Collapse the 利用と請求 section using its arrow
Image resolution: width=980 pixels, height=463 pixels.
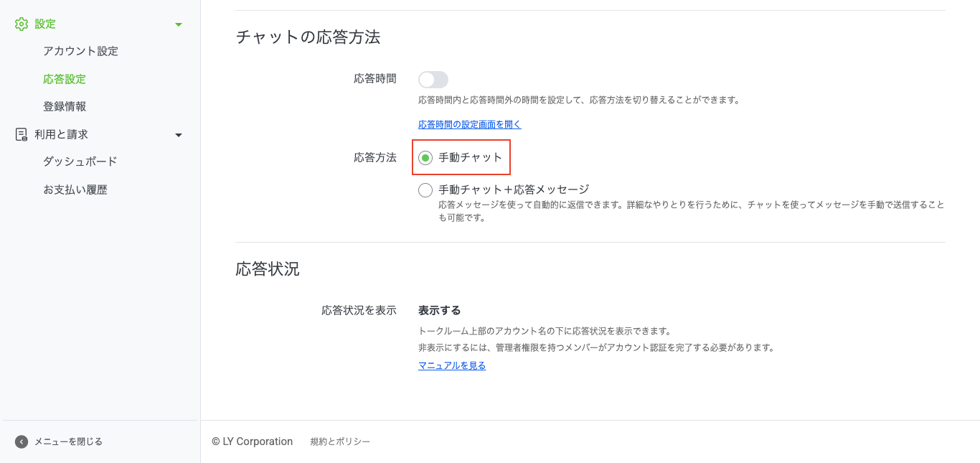pyautogui.click(x=179, y=135)
